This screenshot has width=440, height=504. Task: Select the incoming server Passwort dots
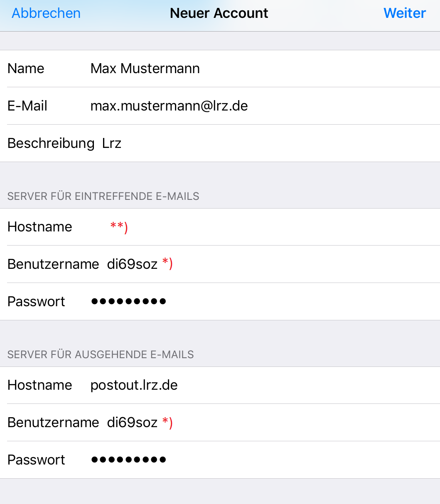click(x=128, y=302)
